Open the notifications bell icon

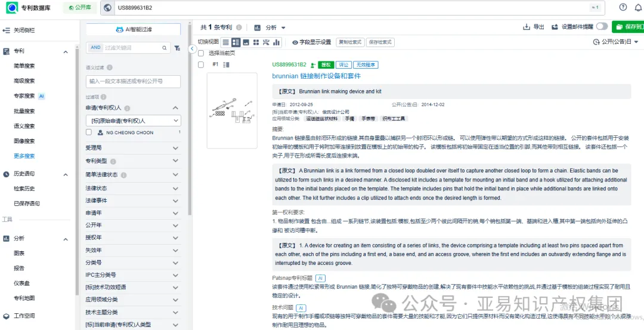[638, 7]
